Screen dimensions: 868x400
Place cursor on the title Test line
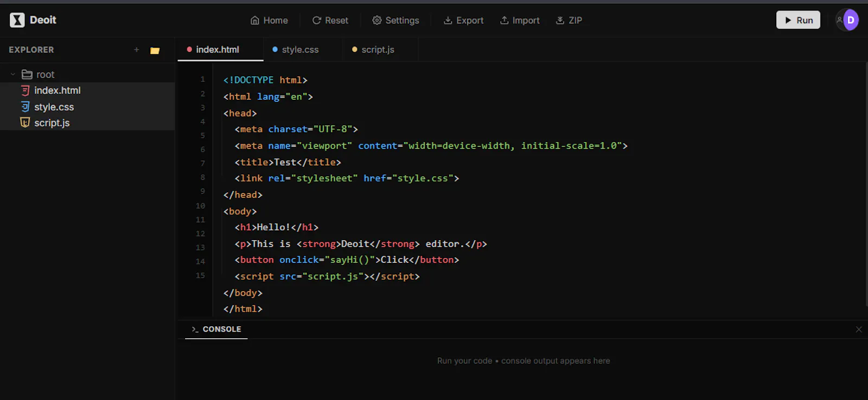point(288,162)
